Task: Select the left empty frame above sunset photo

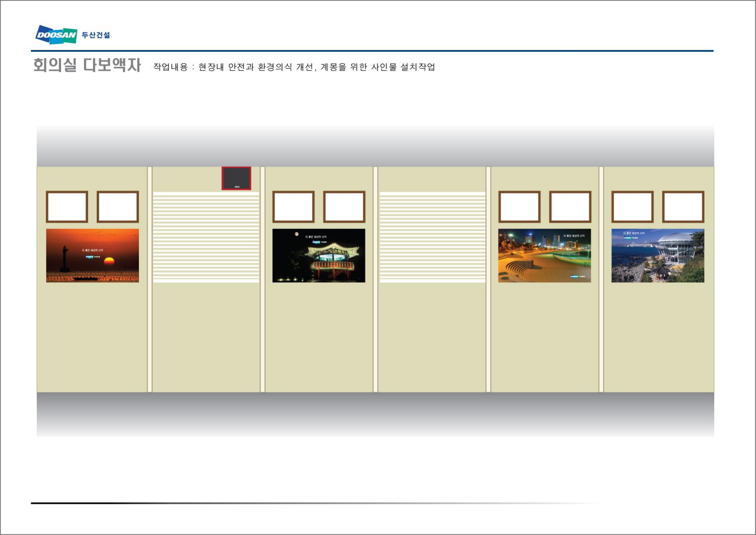Action: [x=67, y=207]
